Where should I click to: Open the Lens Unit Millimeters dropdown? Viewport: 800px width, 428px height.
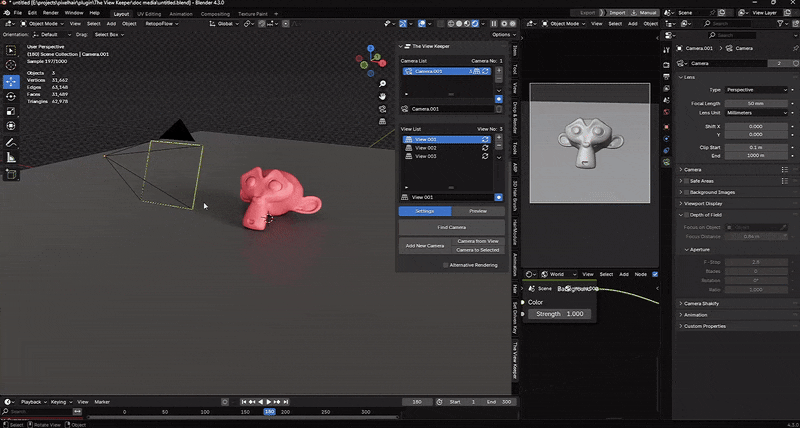[757, 113]
